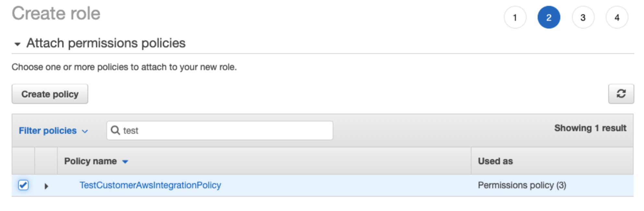
Task: Collapse the Attach permissions policies section
Action: pyautogui.click(x=18, y=44)
